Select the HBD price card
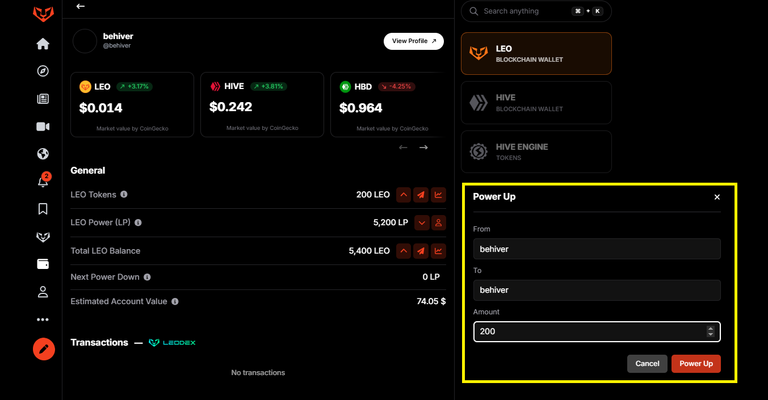 click(x=388, y=105)
